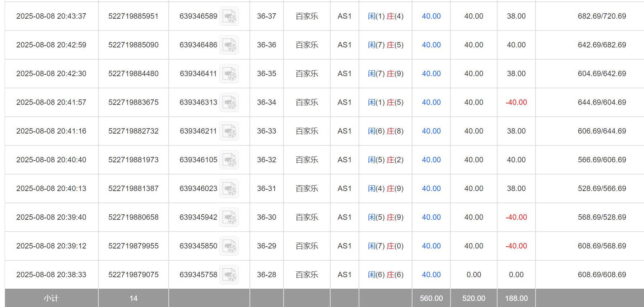Viewport: 644px width, 307px height.
Task: Open video replay icon for round 639346589
Action: (229, 16)
